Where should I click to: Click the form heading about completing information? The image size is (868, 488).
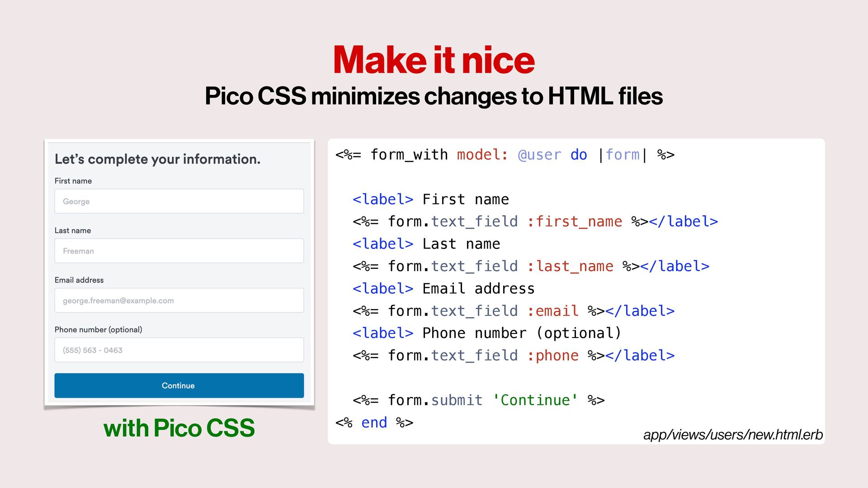point(157,159)
